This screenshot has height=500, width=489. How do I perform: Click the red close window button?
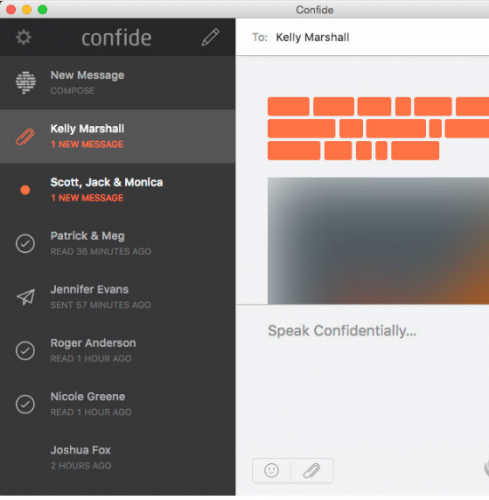point(11,9)
